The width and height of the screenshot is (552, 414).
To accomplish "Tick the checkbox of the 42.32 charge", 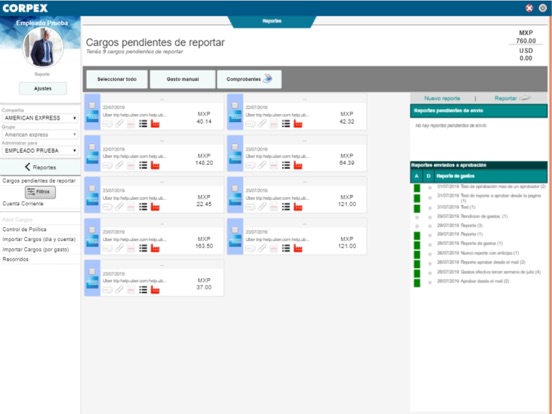I will pos(235,105).
